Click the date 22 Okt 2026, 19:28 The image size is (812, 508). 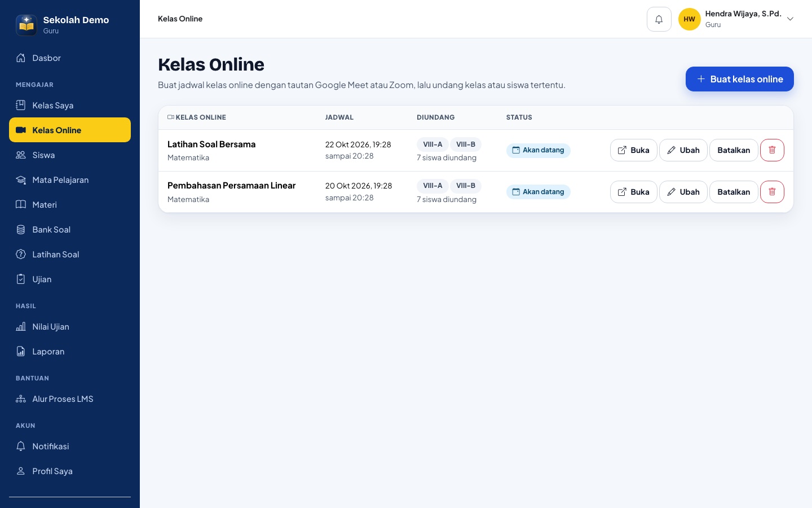pyautogui.click(x=358, y=144)
